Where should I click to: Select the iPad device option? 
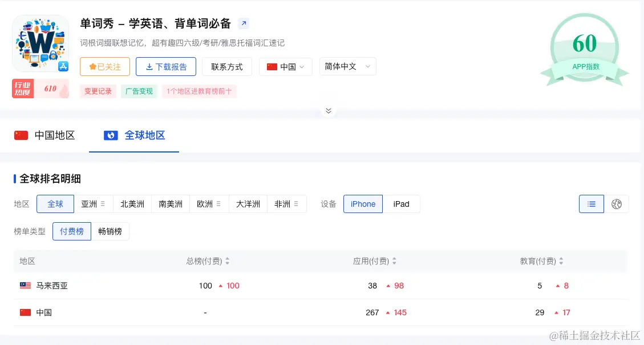pos(401,204)
